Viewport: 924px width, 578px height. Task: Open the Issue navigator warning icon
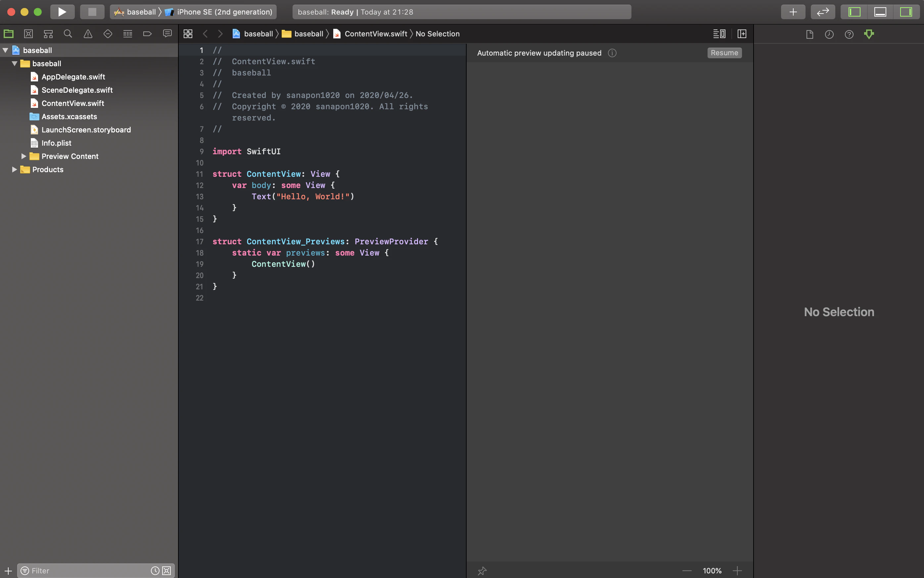coord(88,34)
